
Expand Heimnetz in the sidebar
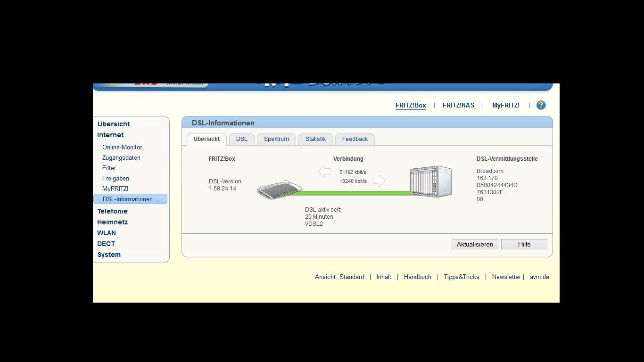pos(112,222)
